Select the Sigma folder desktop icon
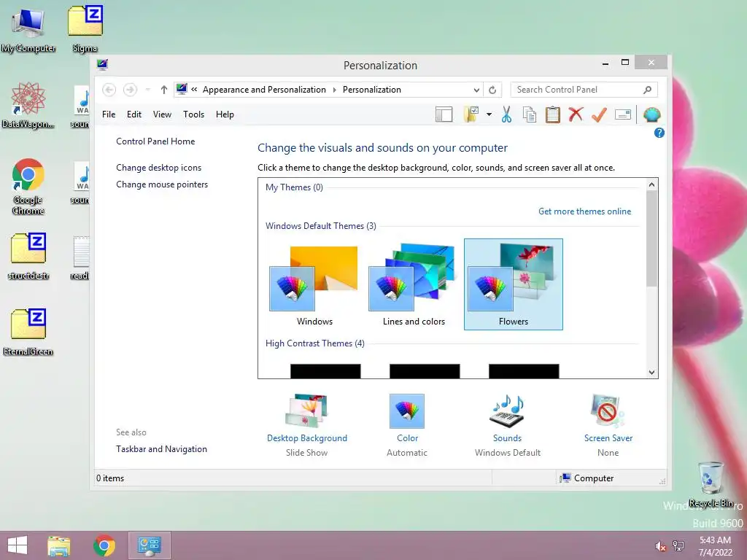The height and width of the screenshot is (560, 747). [x=85, y=29]
